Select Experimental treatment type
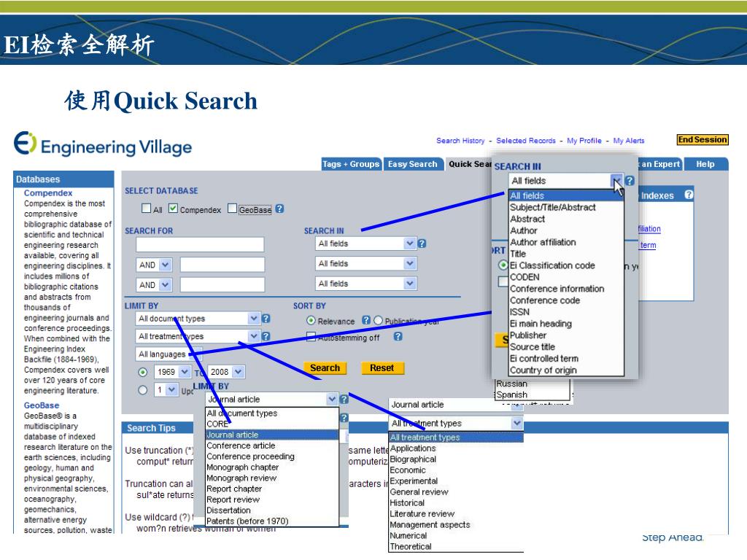 tap(456, 481)
